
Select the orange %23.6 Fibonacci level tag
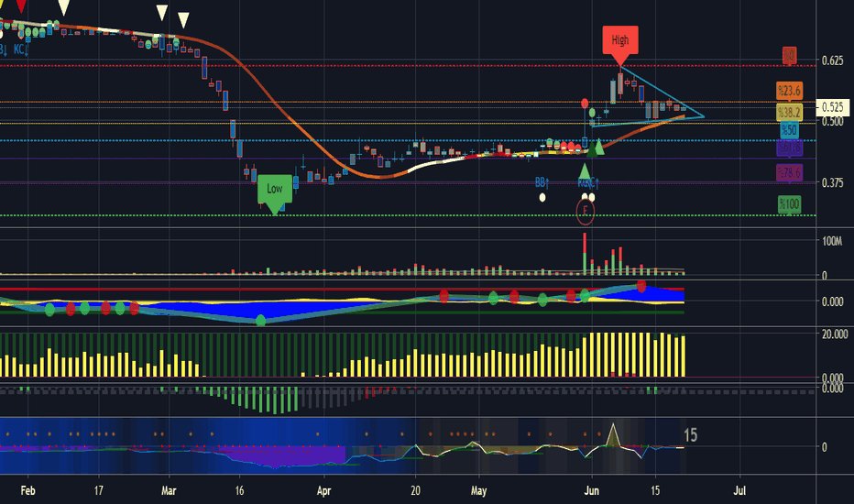point(789,91)
